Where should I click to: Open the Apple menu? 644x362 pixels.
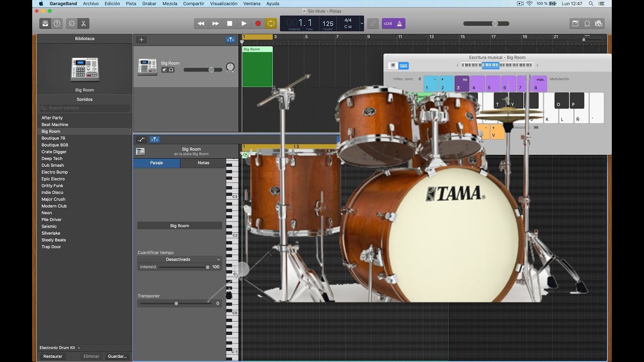pos(41,4)
